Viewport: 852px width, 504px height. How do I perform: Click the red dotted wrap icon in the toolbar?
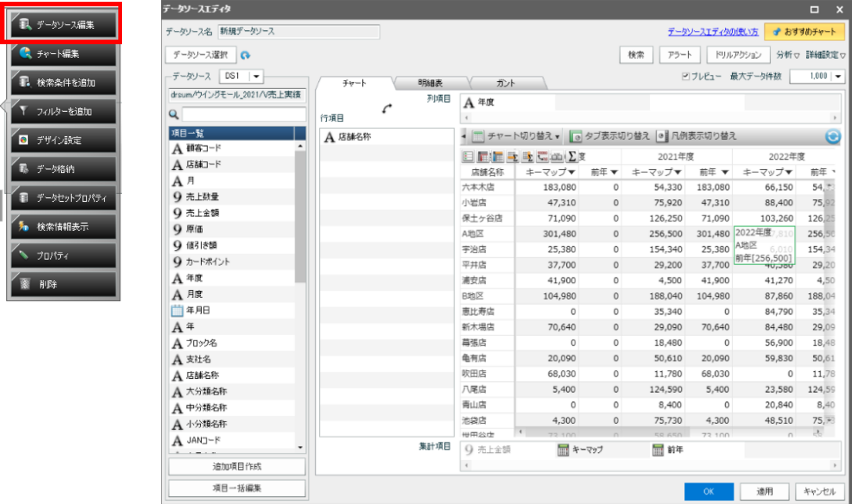[x=542, y=157]
